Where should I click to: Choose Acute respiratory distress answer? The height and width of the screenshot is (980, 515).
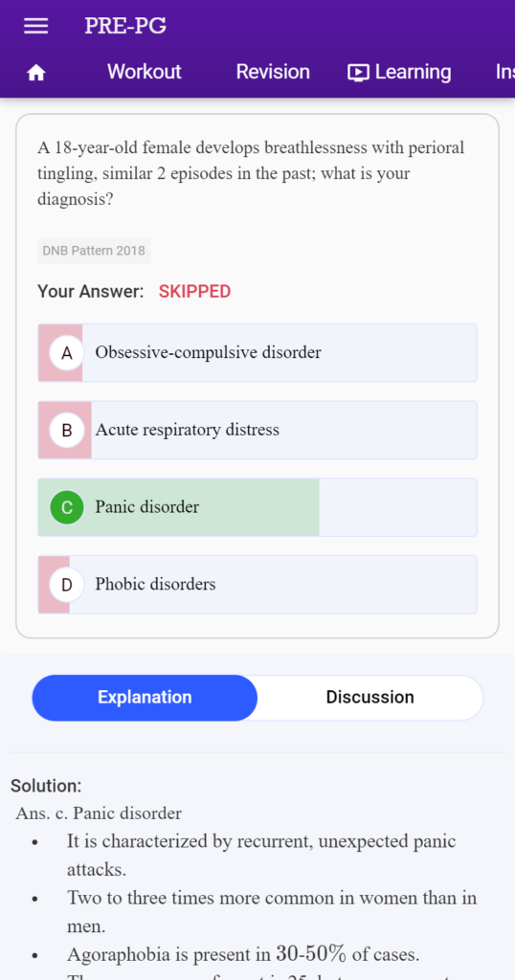(x=257, y=430)
